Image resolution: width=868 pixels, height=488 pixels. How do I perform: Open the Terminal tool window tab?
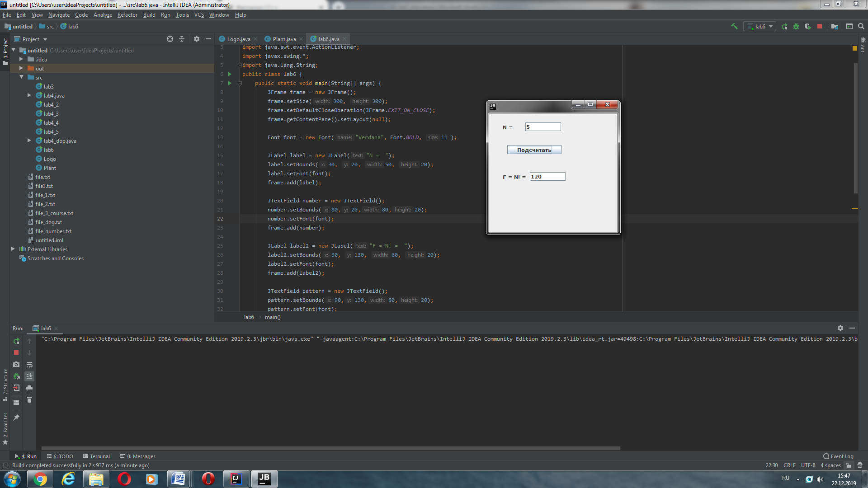96,456
